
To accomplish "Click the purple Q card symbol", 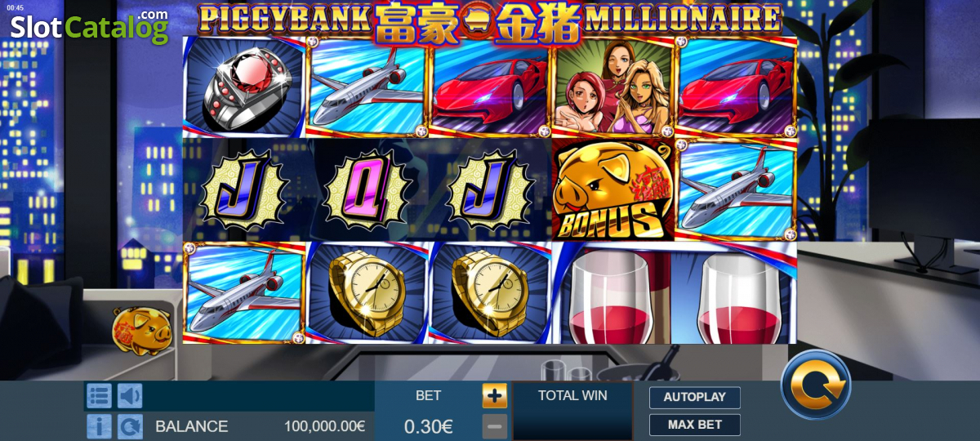I will (x=367, y=190).
